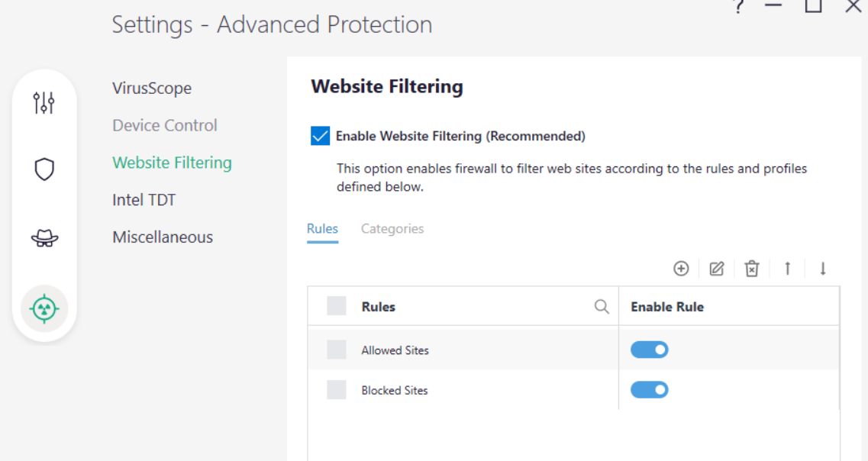Select the shield icon in the sidebar
868x461 pixels.
[44, 169]
